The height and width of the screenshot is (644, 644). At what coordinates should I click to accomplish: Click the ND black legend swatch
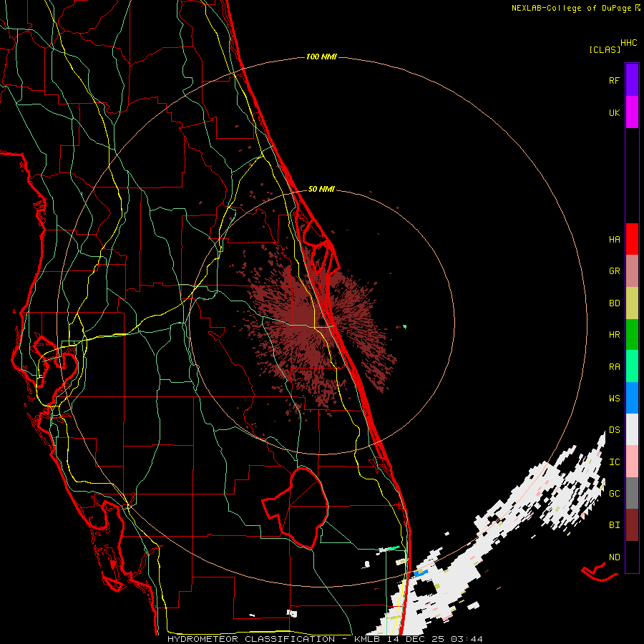[x=632, y=557]
